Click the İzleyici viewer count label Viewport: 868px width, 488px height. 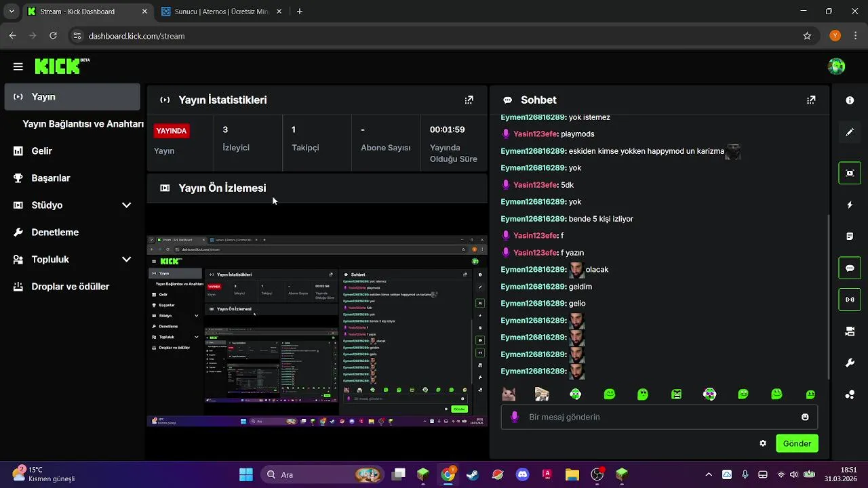coord(236,148)
